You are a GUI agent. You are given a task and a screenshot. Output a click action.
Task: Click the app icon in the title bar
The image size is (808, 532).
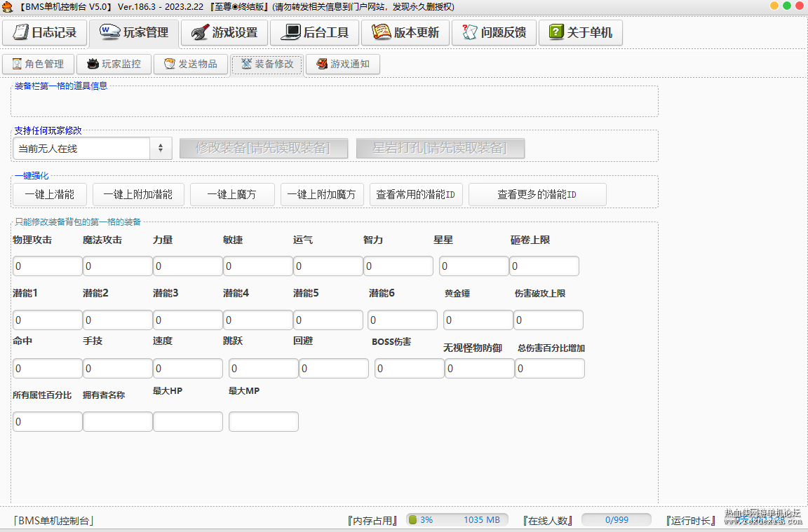coord(7,7)
